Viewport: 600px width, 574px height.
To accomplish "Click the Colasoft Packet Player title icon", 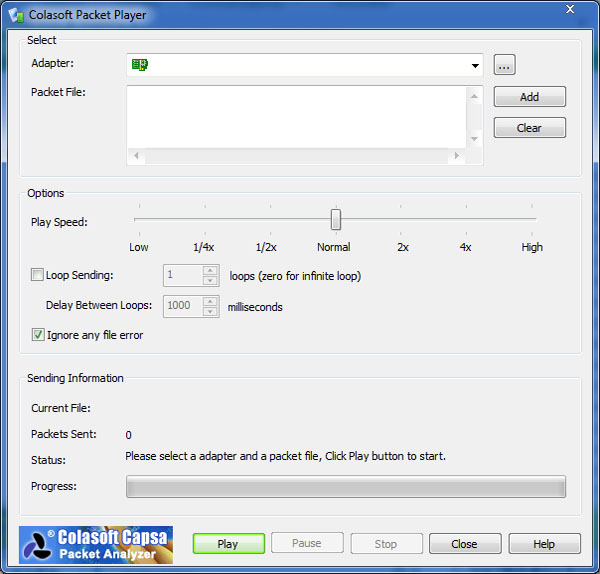I will click(16, 15).
